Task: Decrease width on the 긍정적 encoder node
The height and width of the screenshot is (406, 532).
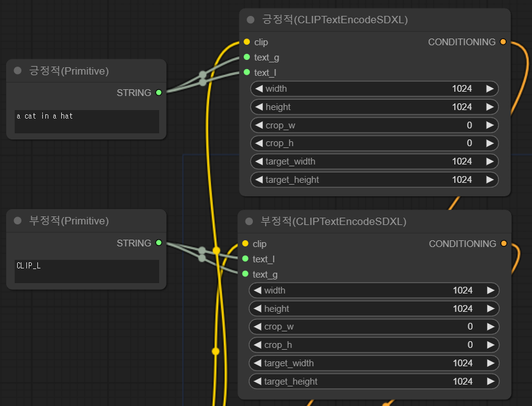Action: tap(259, 89)
